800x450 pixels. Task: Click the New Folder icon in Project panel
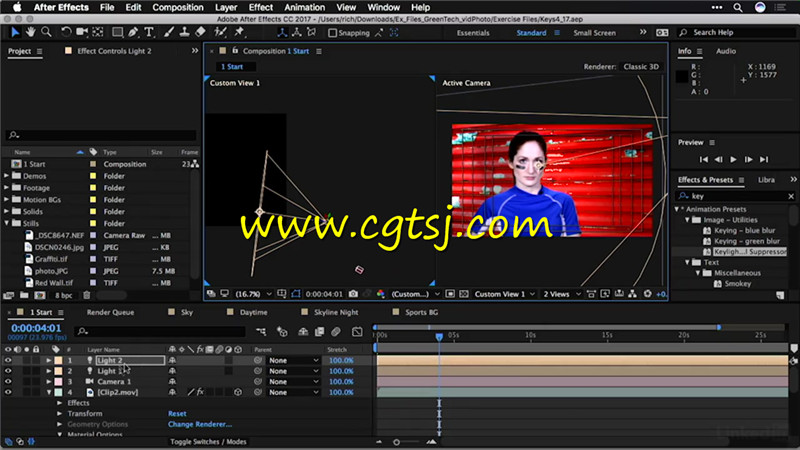coord(24,295)
